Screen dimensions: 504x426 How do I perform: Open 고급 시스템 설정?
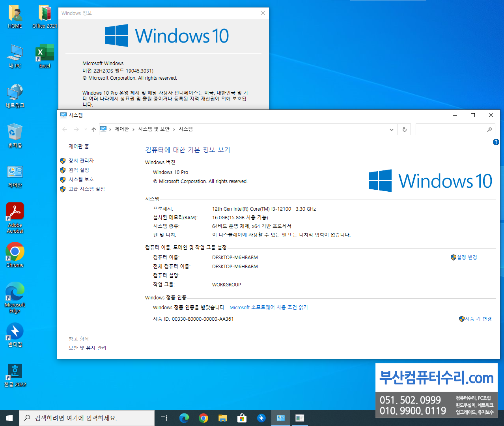[87, 189]
